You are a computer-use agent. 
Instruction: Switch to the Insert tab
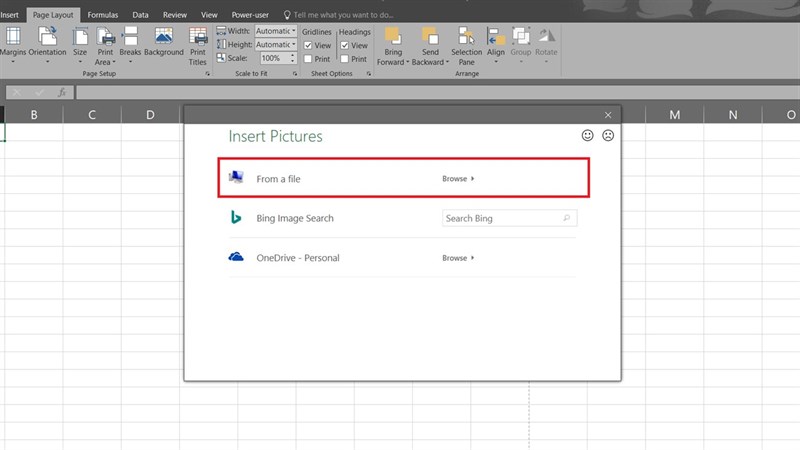(9, 15)
